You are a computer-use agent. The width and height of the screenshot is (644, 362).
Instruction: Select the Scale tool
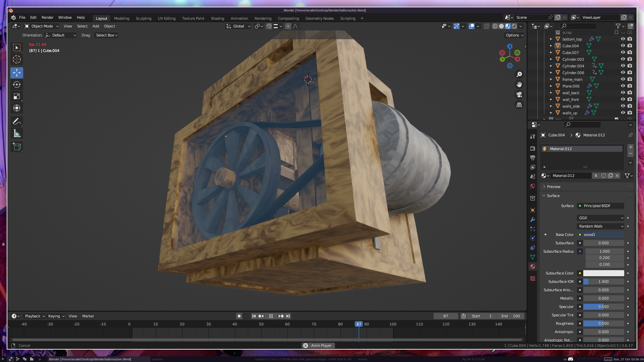(17, 97)
